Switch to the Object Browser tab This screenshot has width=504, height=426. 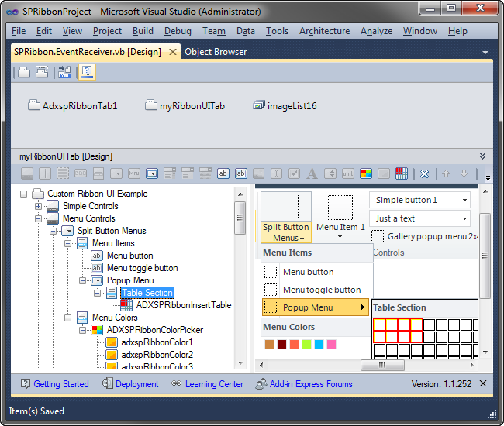(216, 52)
